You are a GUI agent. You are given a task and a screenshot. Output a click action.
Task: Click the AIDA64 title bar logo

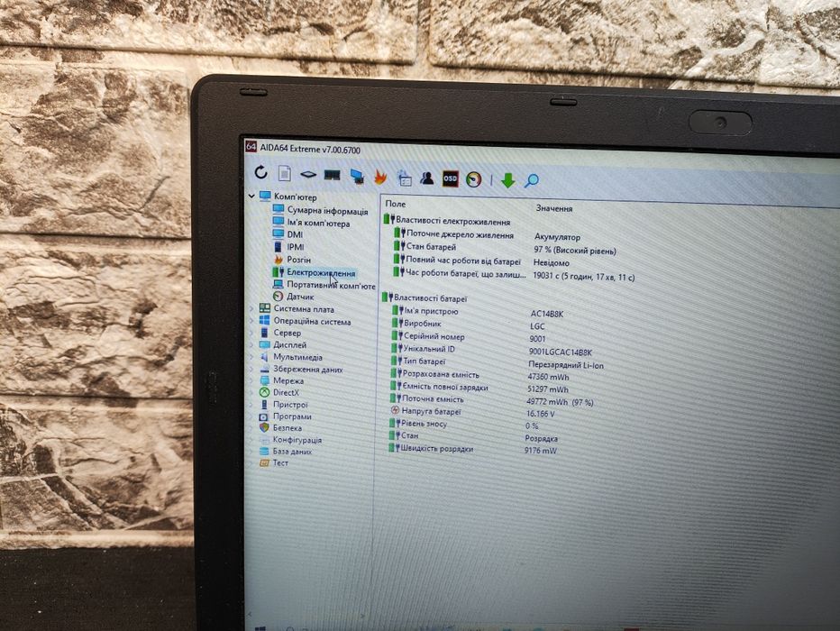pyautogui.click(x=251, y=146)
